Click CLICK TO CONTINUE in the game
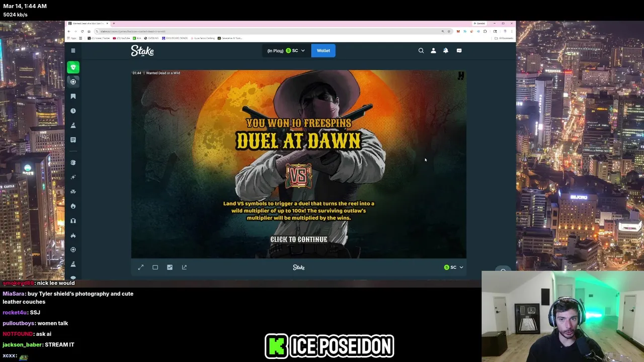The image size is (644, 362). pyautogui.click(x=299, y=239)
